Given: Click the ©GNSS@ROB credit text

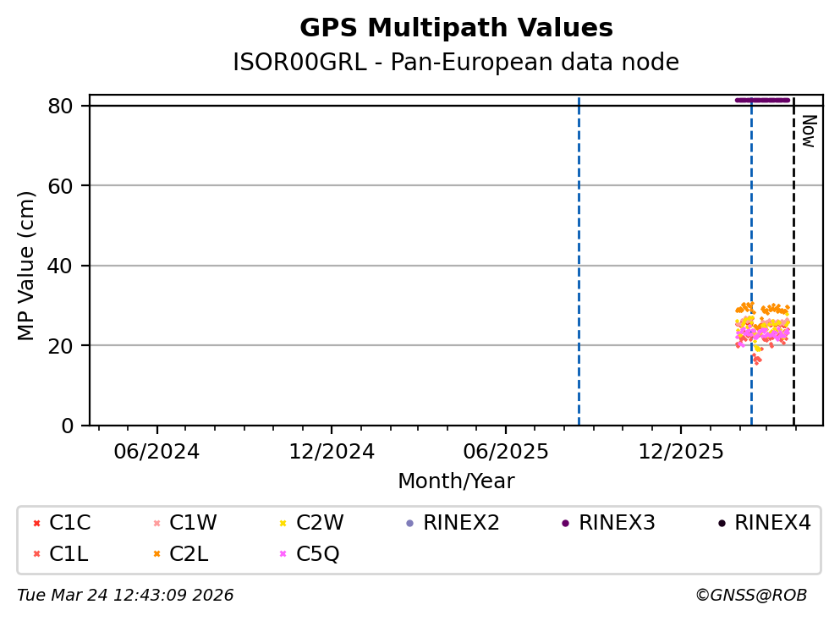Looking at the screenshot, I should tap(750, 596).
